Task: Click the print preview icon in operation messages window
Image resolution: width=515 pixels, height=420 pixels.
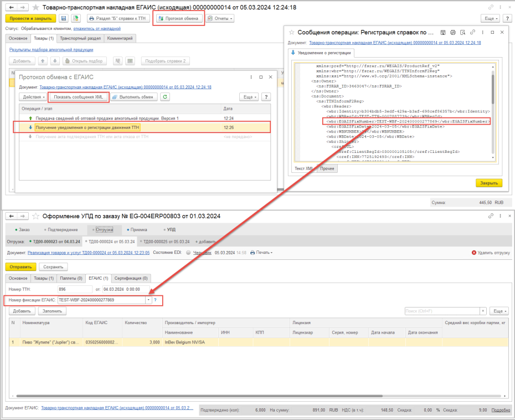Action: [x=463, y=32]
